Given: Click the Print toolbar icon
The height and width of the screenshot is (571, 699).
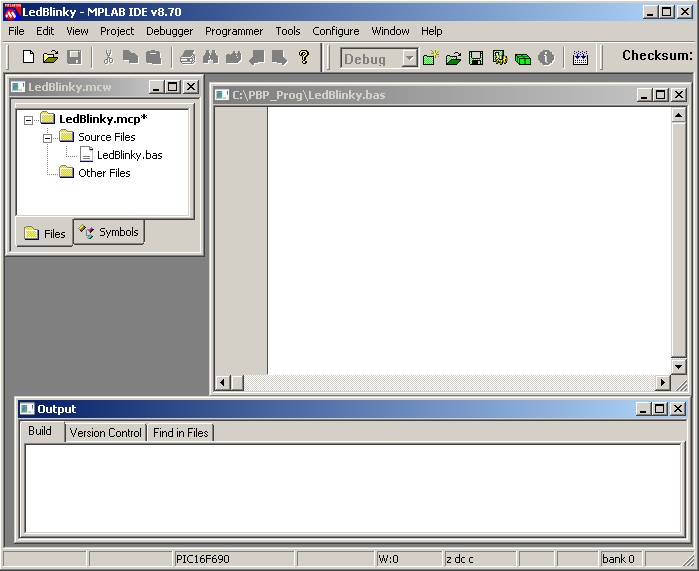Looking at the screenshot, I should click(x=187, y=58).
